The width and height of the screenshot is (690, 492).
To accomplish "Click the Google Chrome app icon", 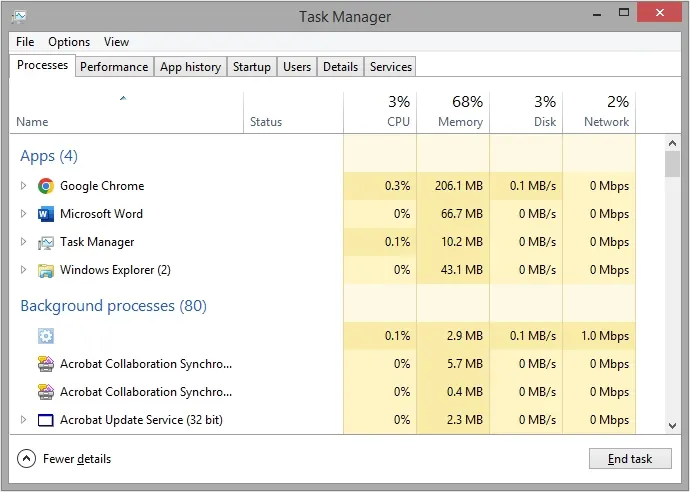I will pyautogui.click(x=46, y=186).
